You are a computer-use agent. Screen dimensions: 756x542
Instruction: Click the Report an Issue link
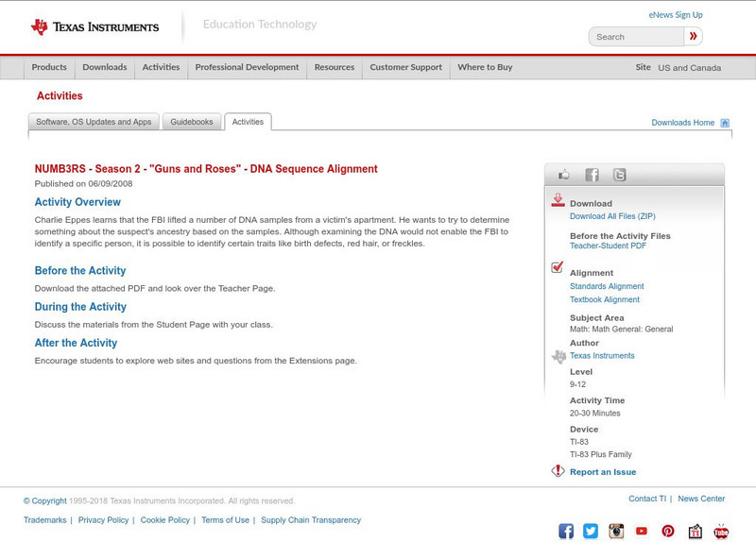(x=603, y=472)
